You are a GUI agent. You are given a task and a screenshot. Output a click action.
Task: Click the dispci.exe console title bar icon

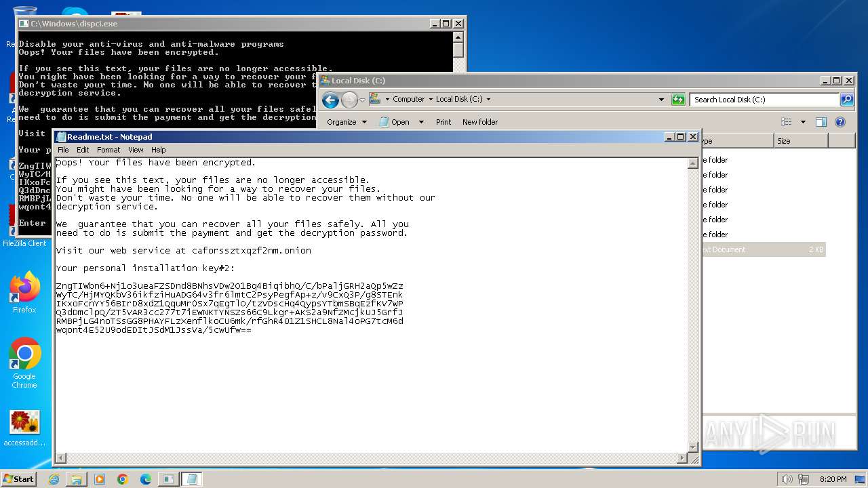pyautogui.click(x=24, y=24)
